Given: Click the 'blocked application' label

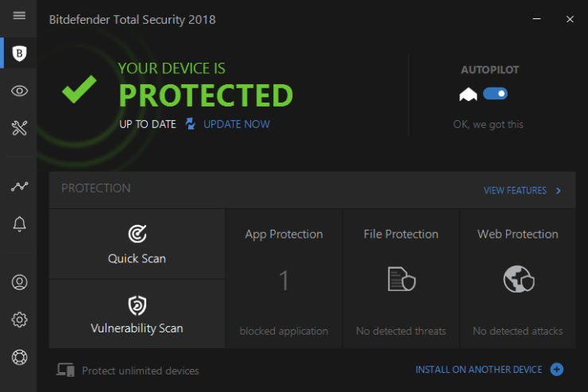Looking at the screenshot, I should click(284, 332).
